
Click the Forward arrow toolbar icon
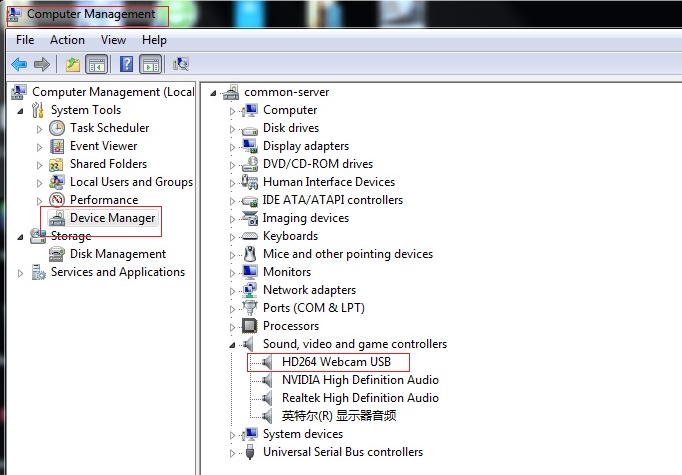[x=42, y=64]
